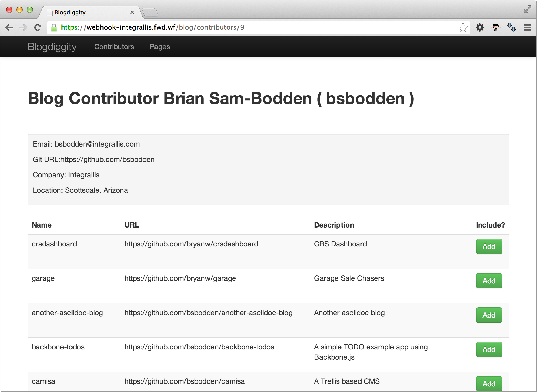Reload the page with refresh icon
Screen dimensions: 537x392
(38, 27)
